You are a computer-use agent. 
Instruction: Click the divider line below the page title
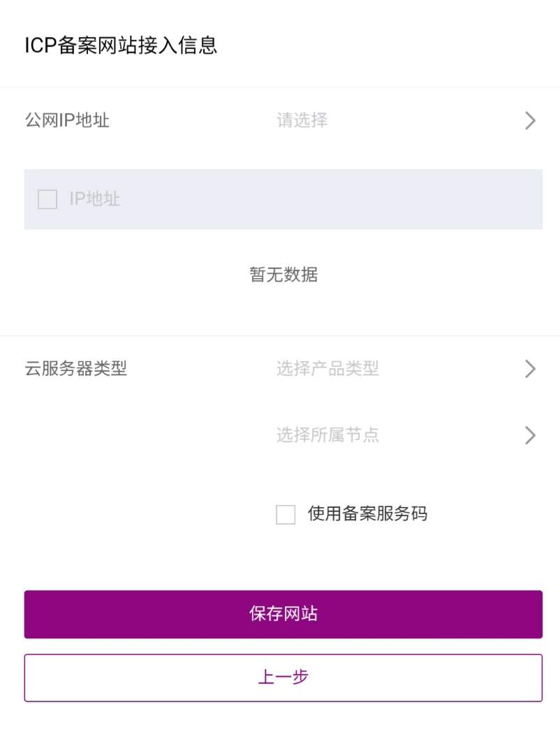point(280,87)
